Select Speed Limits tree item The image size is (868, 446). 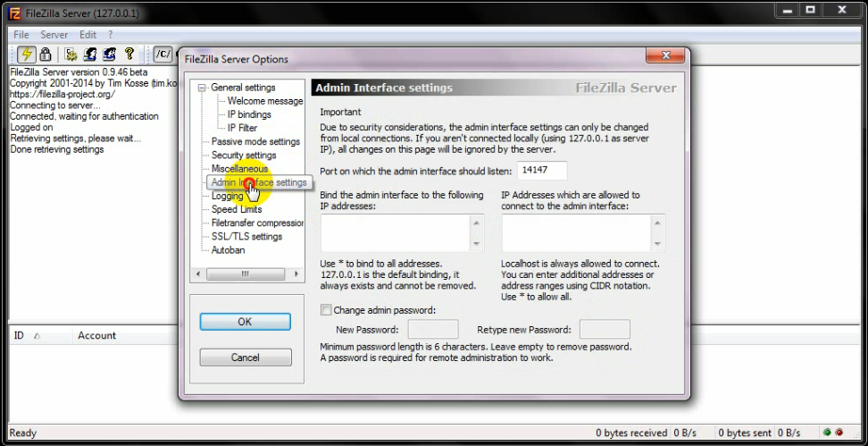point(237,209)
